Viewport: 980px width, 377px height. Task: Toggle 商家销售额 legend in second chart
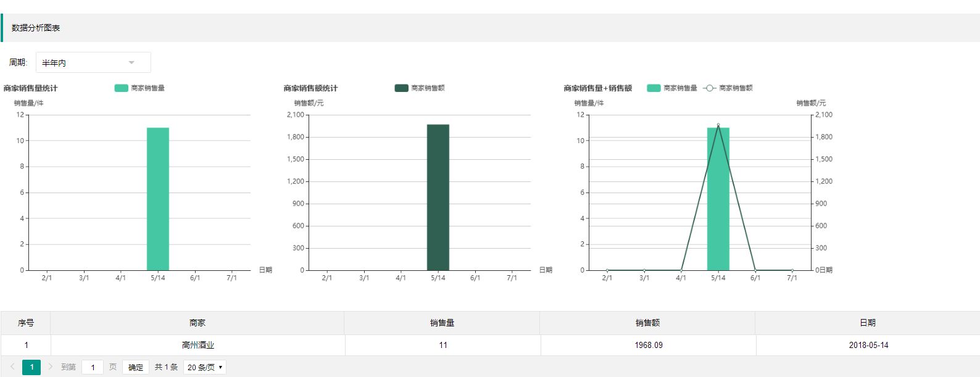(x=420, y=88)
